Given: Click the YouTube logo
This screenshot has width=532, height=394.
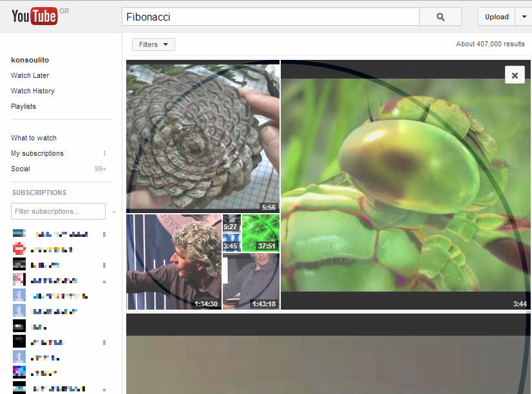Looking at the screenshot, I should pyautogui.click(x=34, y=16).
